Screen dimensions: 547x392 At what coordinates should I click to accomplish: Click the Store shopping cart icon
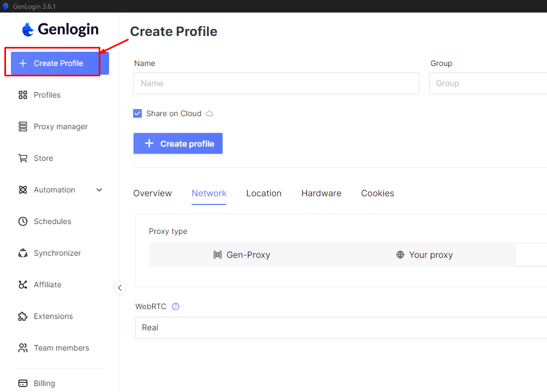click(x=23, y=158)
